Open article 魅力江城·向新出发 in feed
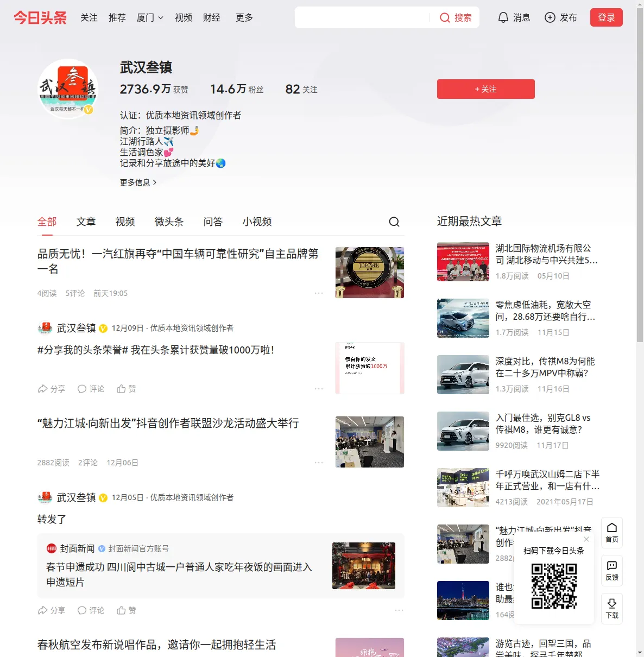The width and height of the screenshot is (644, 657). pos(168,423)
